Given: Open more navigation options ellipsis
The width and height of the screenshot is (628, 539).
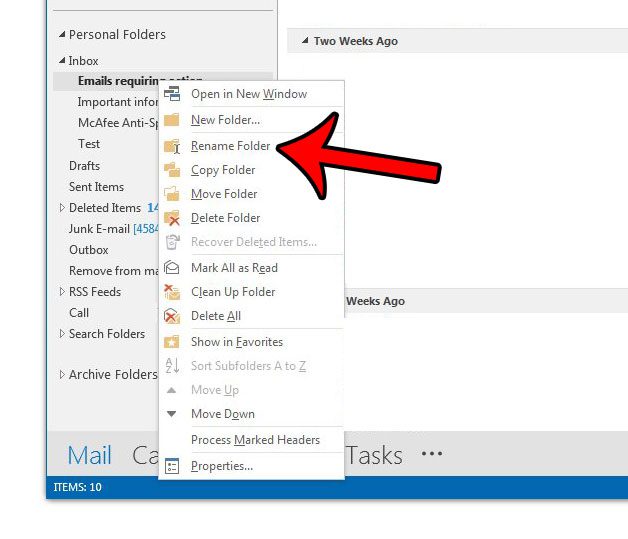Looking at the screenshot, I should pyautogui.click(x=431, y=454).
